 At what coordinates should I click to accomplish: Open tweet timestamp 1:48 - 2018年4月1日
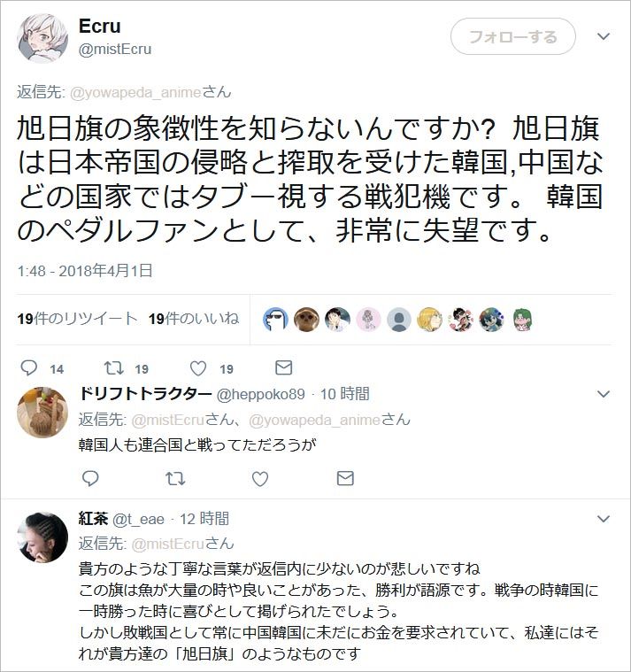click(x=85, y=271)
